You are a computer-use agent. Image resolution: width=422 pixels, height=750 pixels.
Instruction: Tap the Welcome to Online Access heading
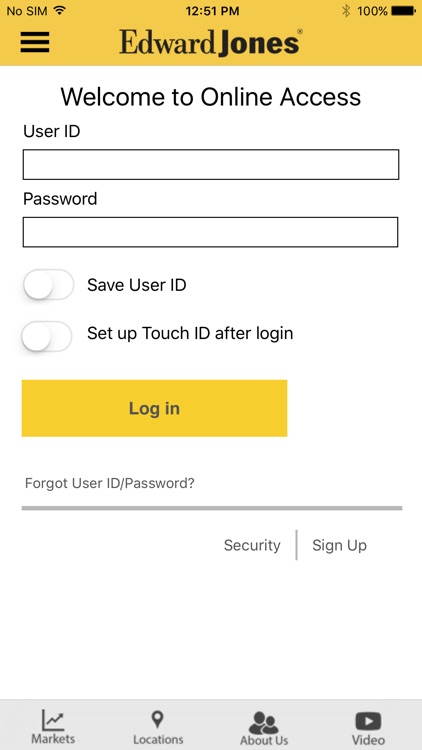tap(211, 97)
